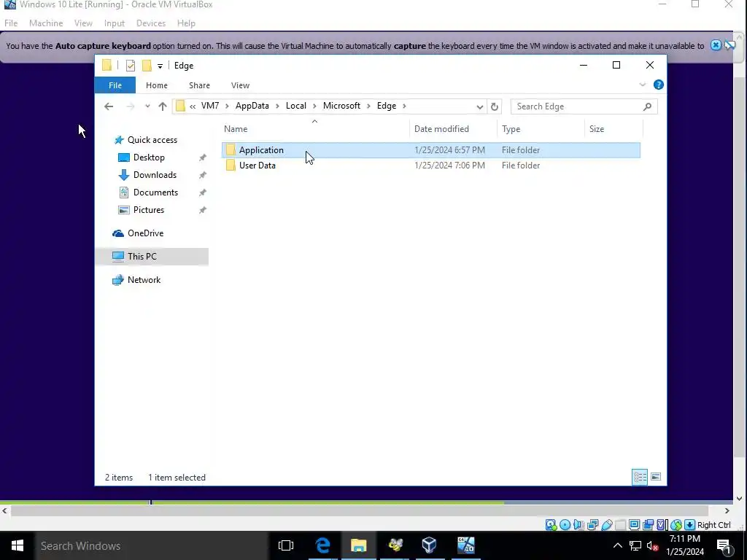747x560 pixels.
Task: Go back with the Back arrow
Action: (x=109, y=106)
